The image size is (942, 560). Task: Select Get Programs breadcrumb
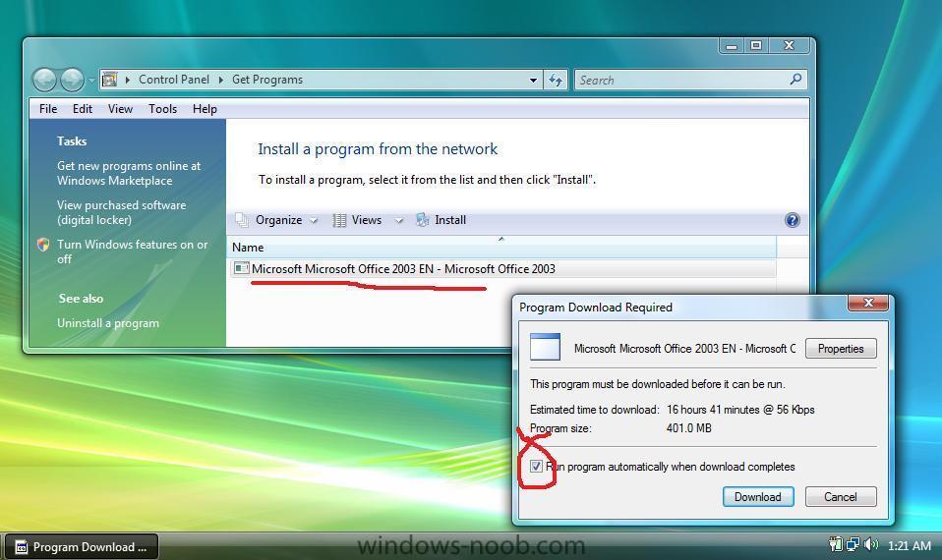pyautogui.click(x=267, y=80)
